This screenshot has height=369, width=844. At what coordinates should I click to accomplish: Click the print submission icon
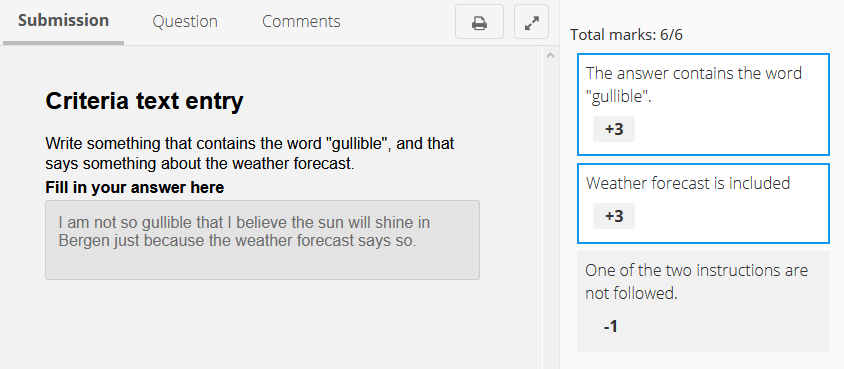(479, 22)
